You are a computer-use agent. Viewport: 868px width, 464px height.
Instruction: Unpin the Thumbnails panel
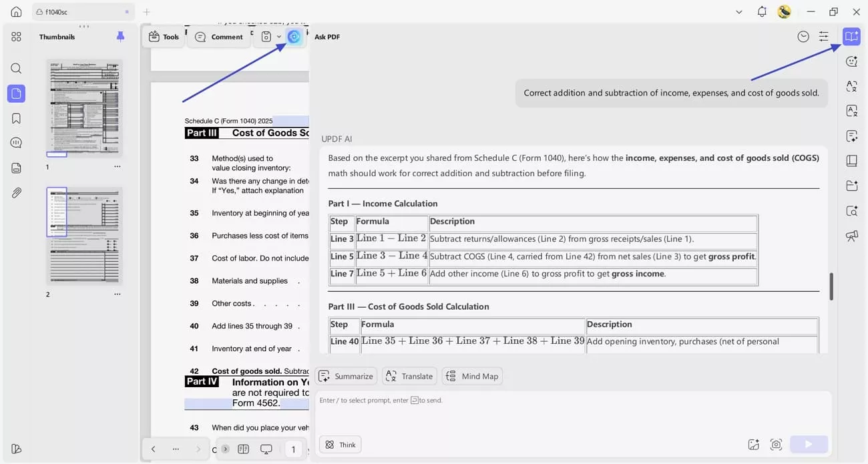pyautogui.click(x=120, y=37)
